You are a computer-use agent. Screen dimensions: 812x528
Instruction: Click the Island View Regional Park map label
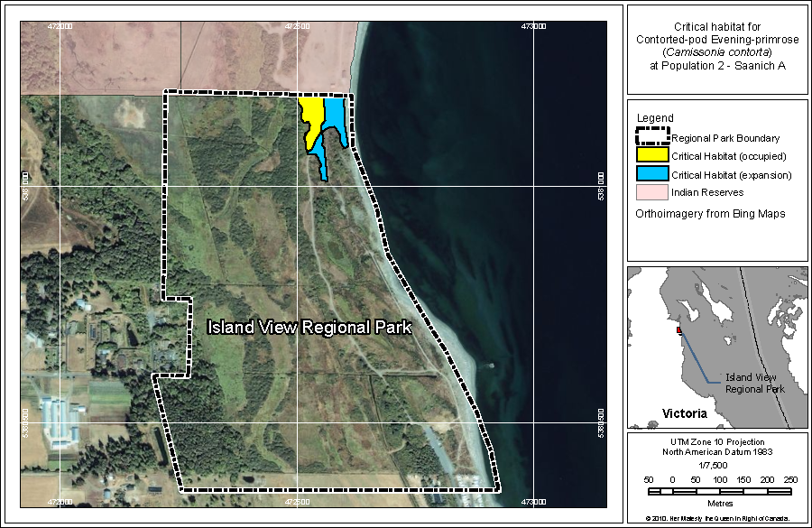pyautogui.click(x=309, y=328)
